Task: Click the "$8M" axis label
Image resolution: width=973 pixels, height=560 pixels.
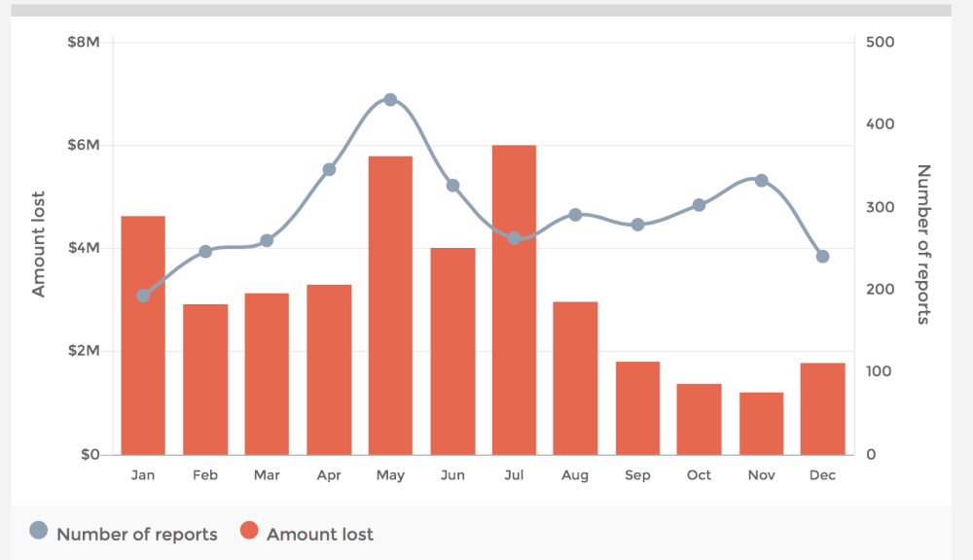Action: [84, 42]
